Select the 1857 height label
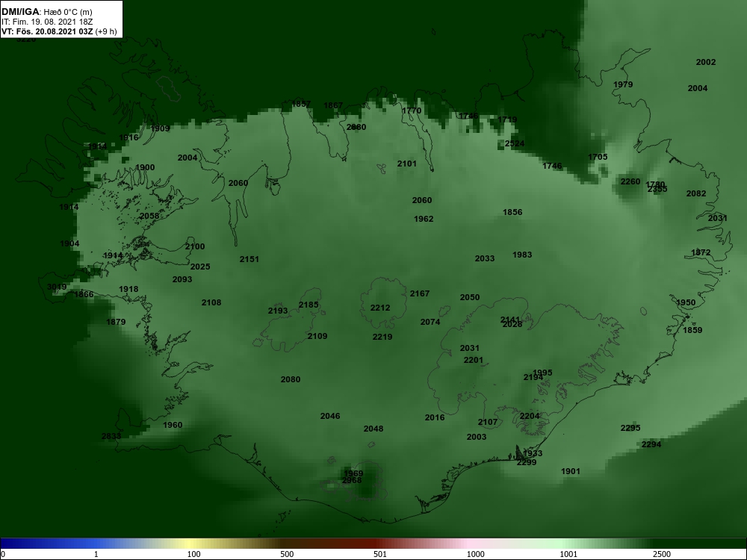Image resolution: width=747 pixels, height=560 pixels. [x=301, y=104]
